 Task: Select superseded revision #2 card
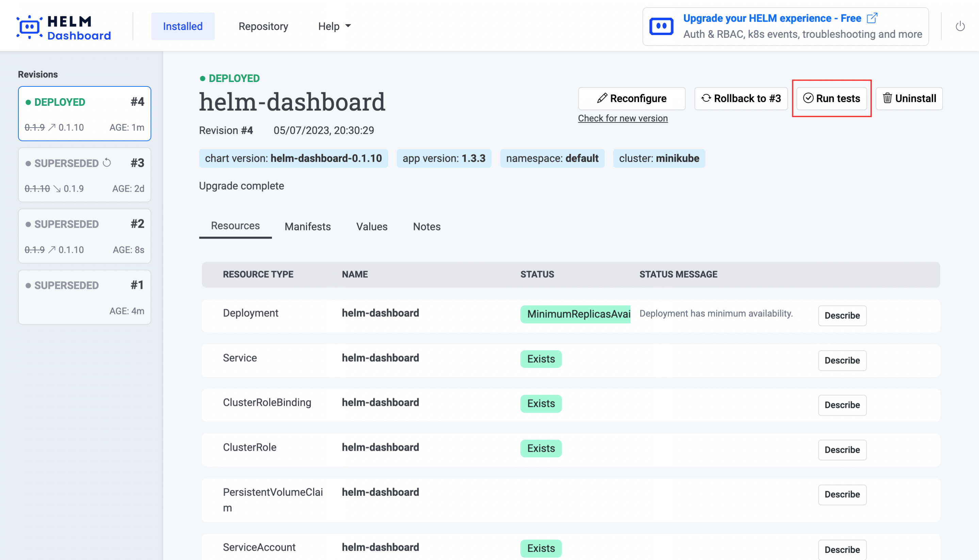[x=85, y=236]
